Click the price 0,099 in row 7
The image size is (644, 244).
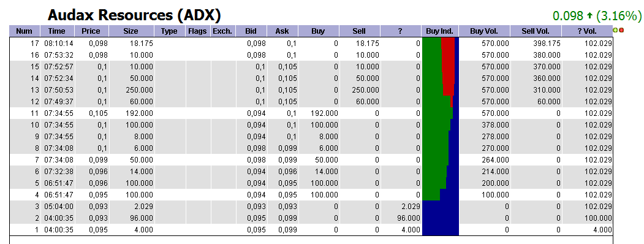(98, 160)
